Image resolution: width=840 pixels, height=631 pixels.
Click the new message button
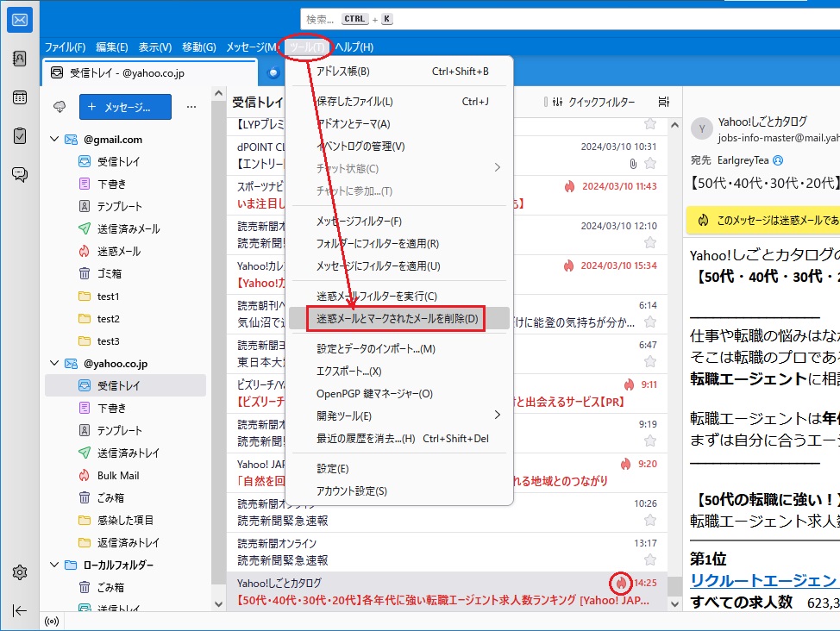125,107
